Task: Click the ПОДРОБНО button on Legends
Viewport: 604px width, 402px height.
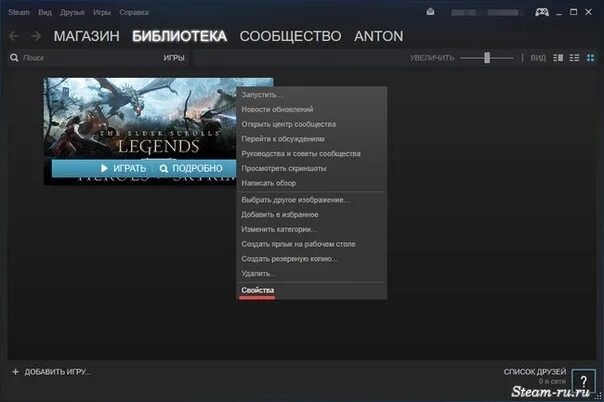Action: point(191,168)
